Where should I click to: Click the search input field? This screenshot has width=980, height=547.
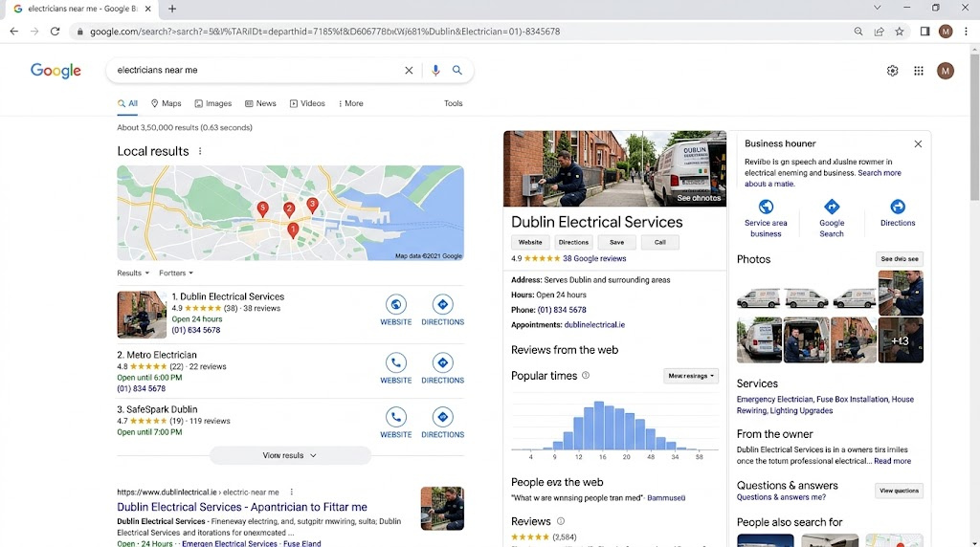(x=256, y=71)
